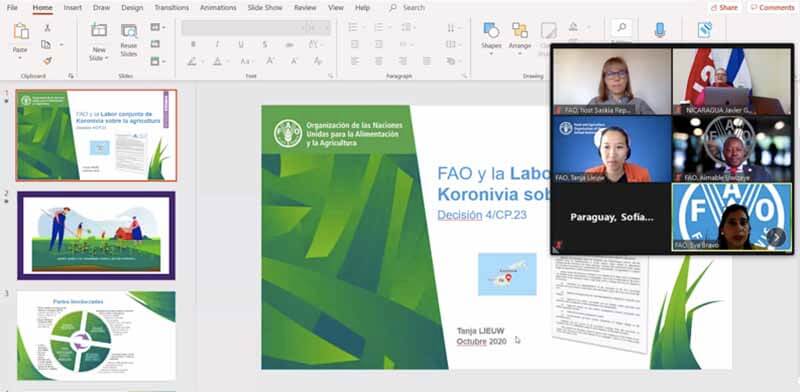Click the Increase Font Size icon
The height and width of the screenshot is (392, 800).
270,61
